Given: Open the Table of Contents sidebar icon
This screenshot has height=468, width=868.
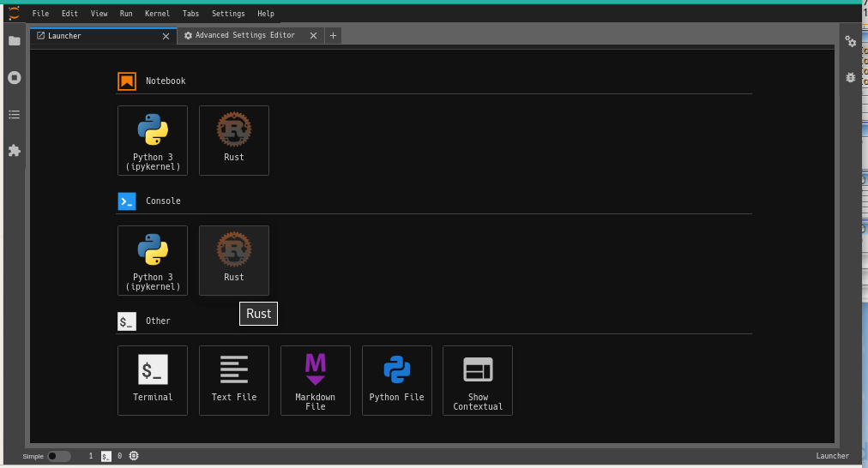Looking at the screenshot, I should [15, 115].
